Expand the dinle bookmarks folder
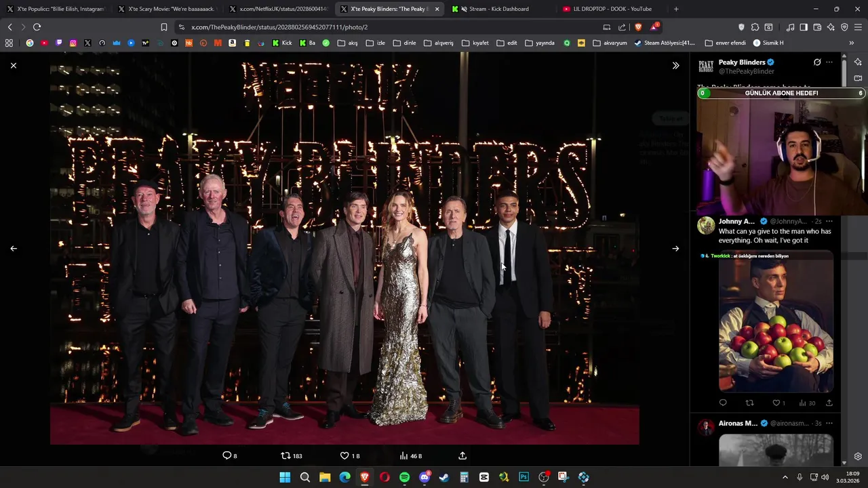The width and height of the screenshot is (868, 488). click(404, 43)
